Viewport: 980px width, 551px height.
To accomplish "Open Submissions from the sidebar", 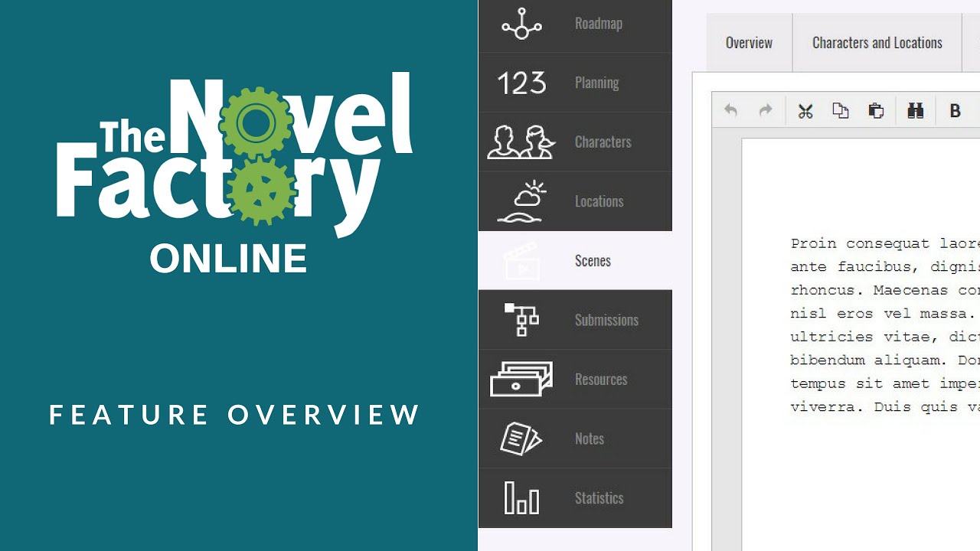I will (606, 320).
